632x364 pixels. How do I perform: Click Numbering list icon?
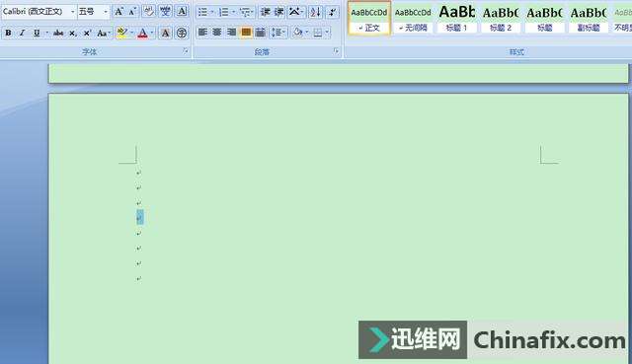(x=224, y=12)
